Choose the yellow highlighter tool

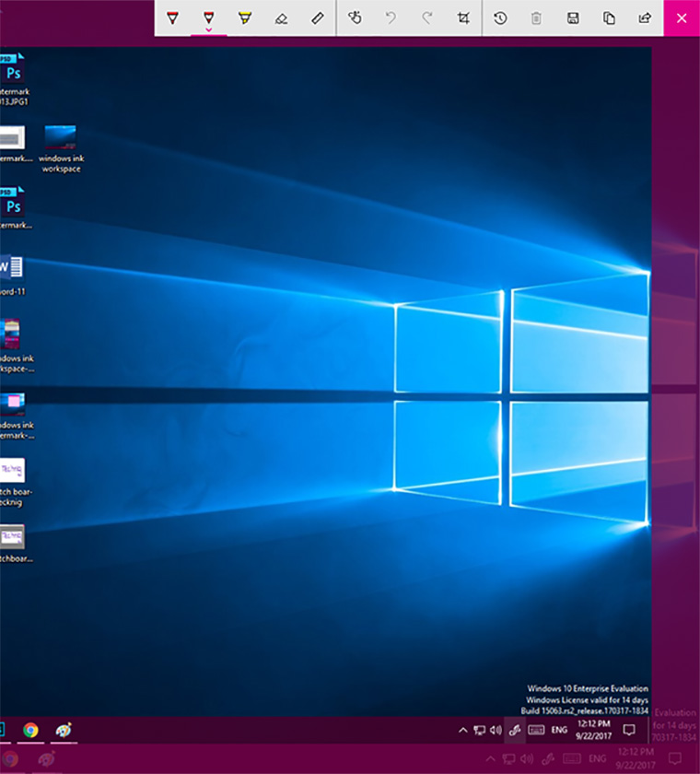(x=245, y=18)
